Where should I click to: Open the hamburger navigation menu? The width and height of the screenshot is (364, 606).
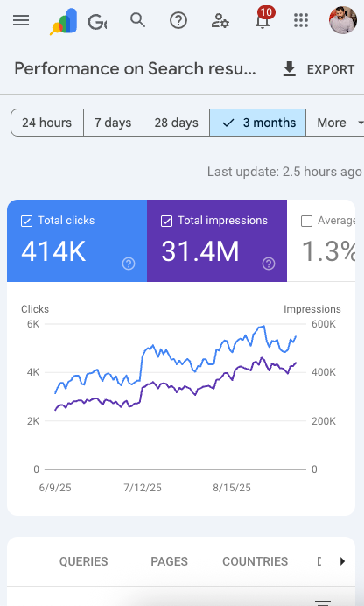[21, 20]
